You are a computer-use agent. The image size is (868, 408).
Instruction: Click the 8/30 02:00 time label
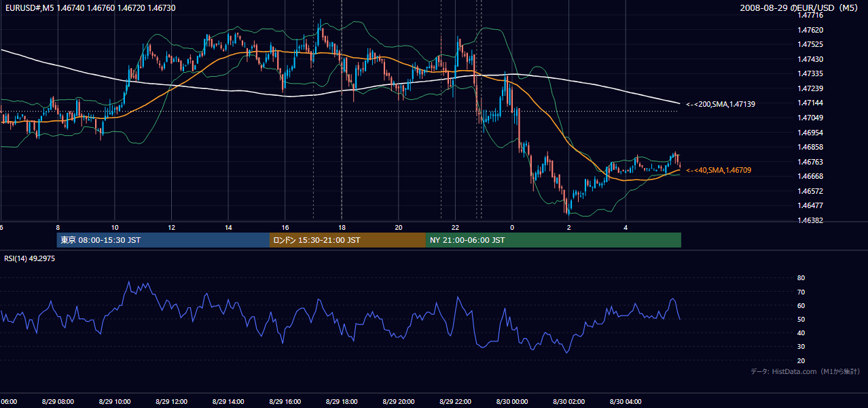(568, 401)
